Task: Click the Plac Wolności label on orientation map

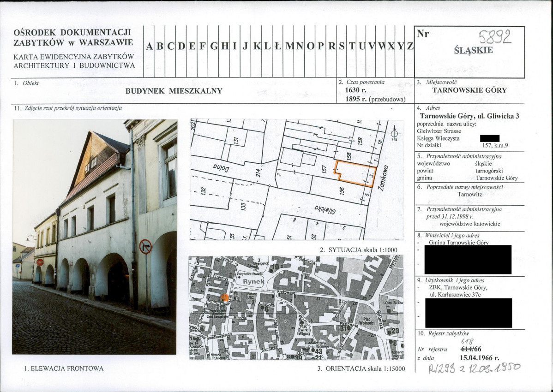Action: pyautogui.click(x=367, y=321)
